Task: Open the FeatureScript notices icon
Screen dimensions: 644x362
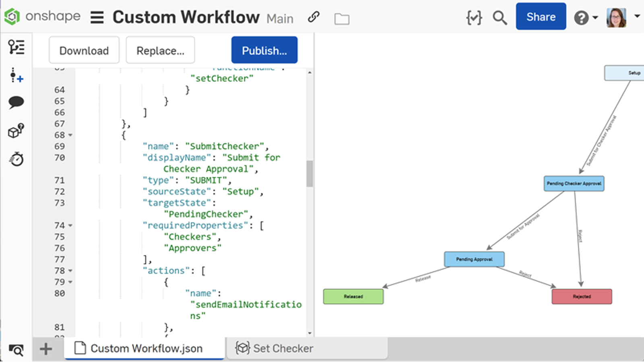Action: coord(474,17)
